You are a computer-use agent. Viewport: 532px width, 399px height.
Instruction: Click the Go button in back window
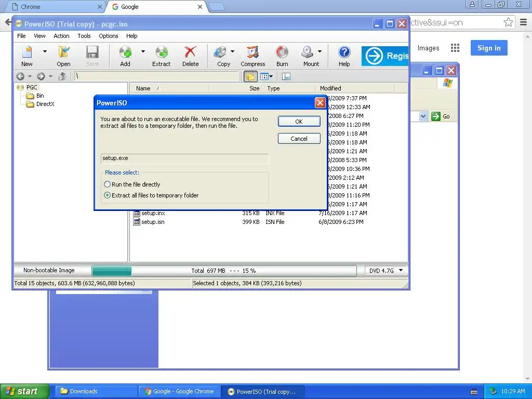click(x=441, y=116)
